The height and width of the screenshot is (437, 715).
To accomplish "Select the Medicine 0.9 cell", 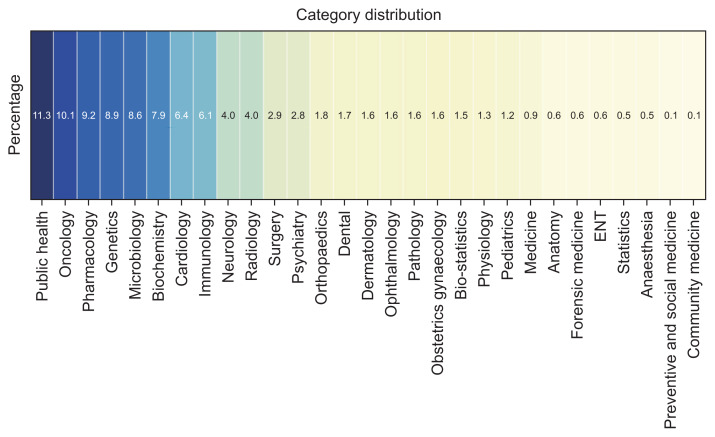I will pos(531,116).
